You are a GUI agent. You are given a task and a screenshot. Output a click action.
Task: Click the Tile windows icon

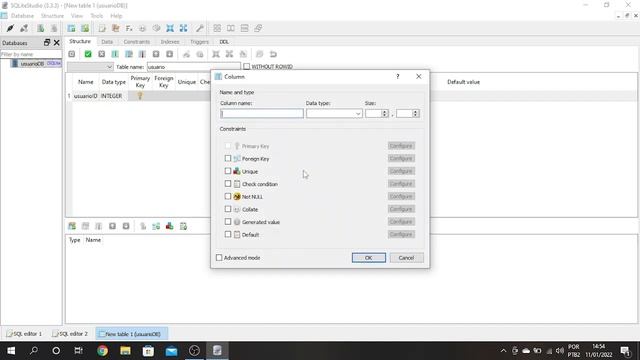217,28
